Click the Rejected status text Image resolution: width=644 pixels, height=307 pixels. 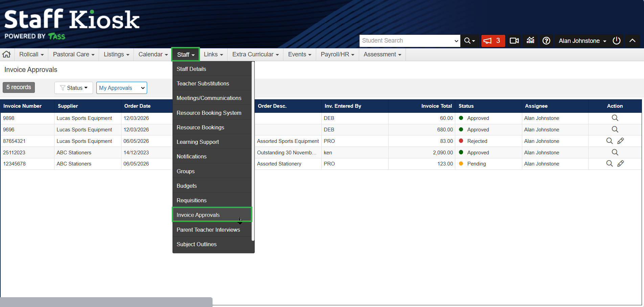pyautogui.click(x=477, y=141)
